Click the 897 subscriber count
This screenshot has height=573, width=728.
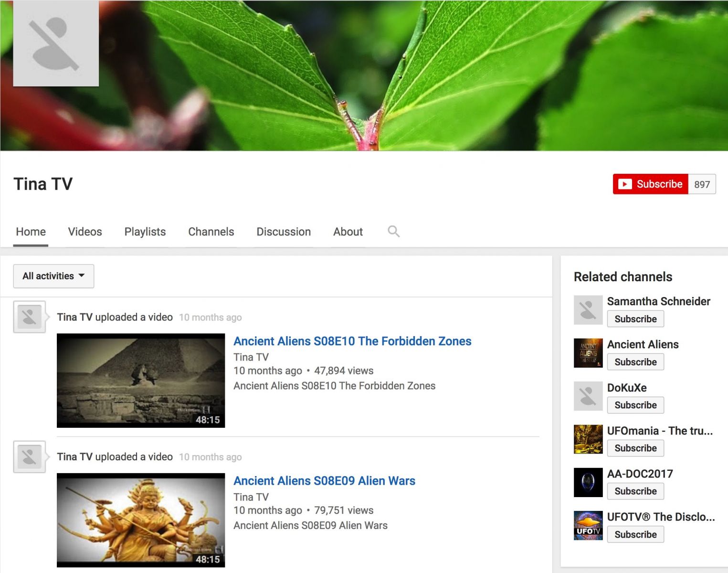pos(702,184)
